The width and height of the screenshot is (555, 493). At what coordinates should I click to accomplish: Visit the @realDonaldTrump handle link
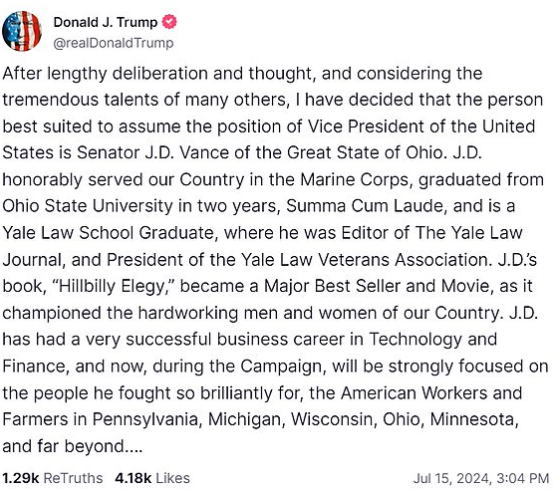point(113,43)
